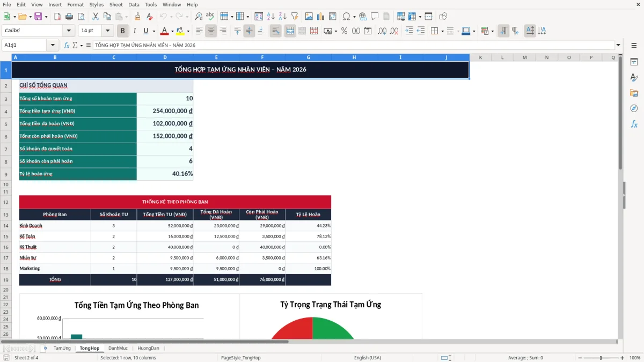This screenshot has width=644, height=362.
Task: Click the AutoFilter funnel icon
Action: (x=294, y=17)
